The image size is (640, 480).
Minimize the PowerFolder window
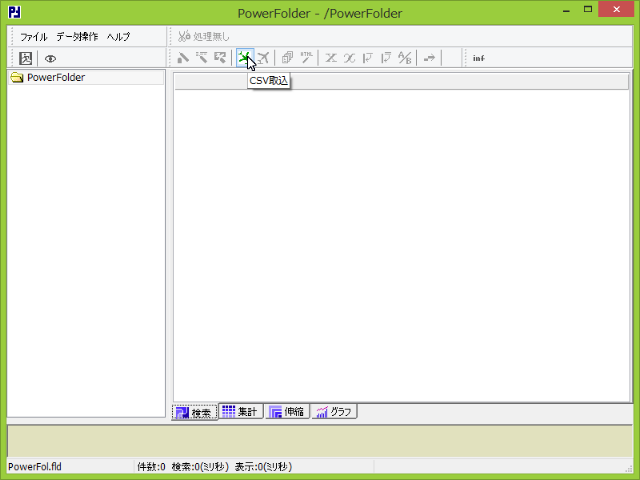pyautogui.click(x=566, y=9)
